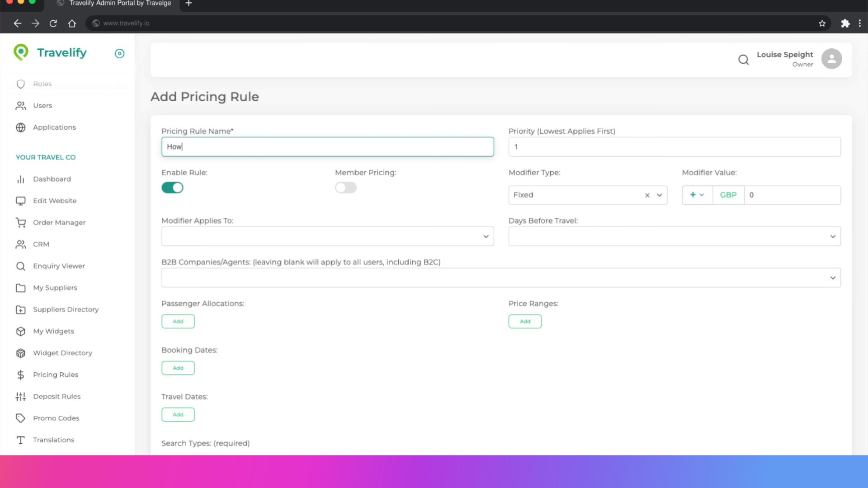The width and height of the screenshot is (868, 488).
Task: Click the browser extensions puzzle icon
Action: pos(845,23)
